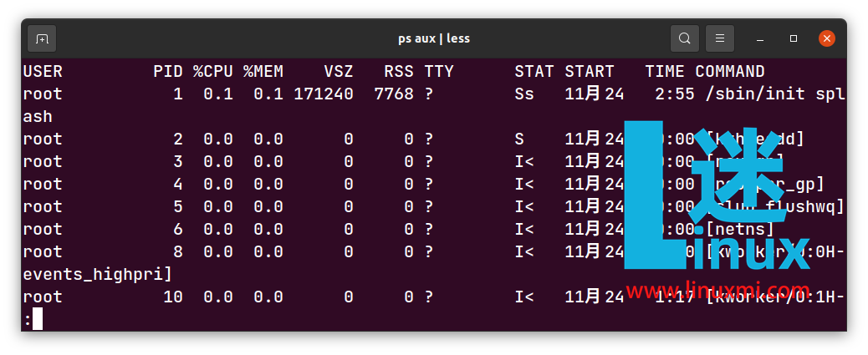Screen dimensions: 868x355
Task: Click the TIME column header
Action: [665, 71]
